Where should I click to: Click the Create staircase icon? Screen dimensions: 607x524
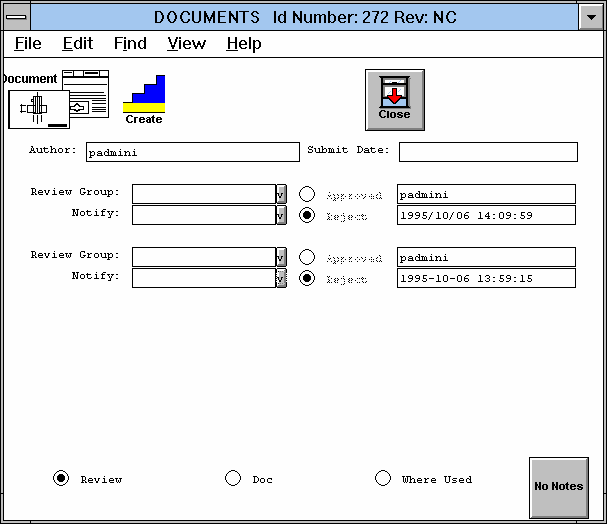point(144,98)
